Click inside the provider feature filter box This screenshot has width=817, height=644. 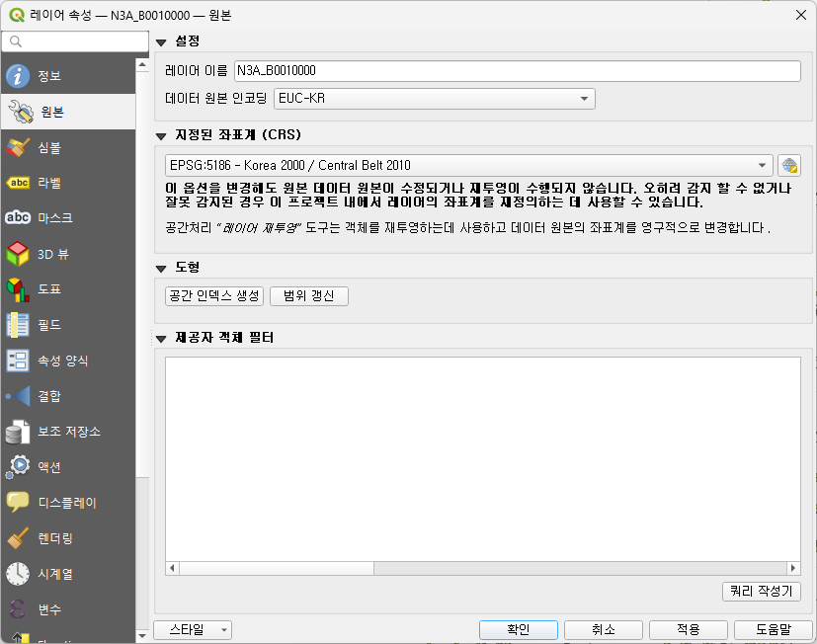tap(483, 458)
